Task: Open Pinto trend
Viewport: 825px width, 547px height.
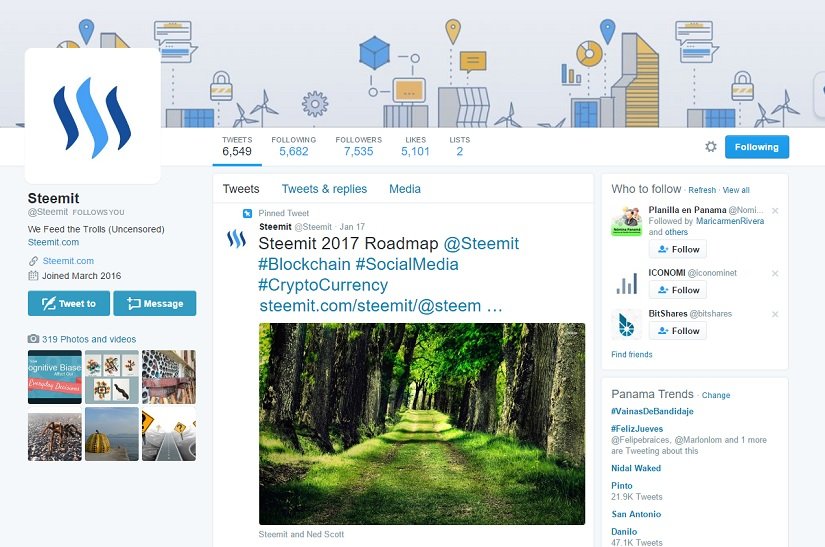Action: (x=621, y=485)
